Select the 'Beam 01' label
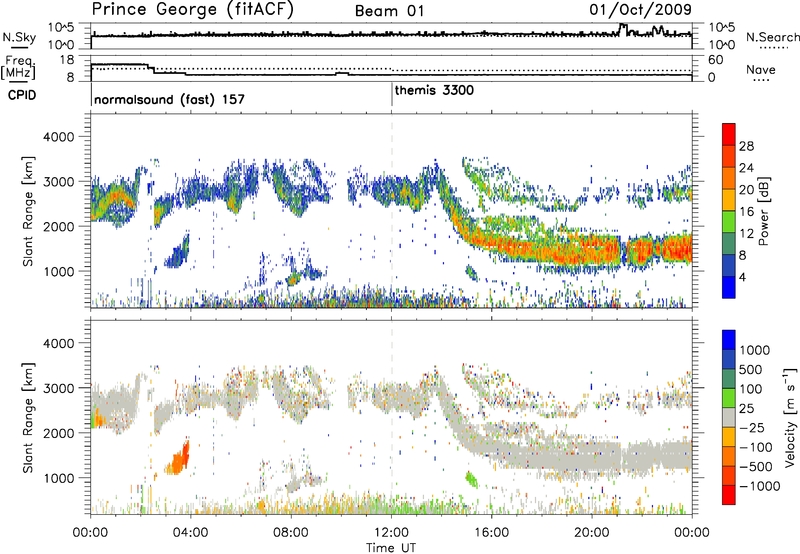The height and width of the screenshot is (554, 800). (389, 11)
